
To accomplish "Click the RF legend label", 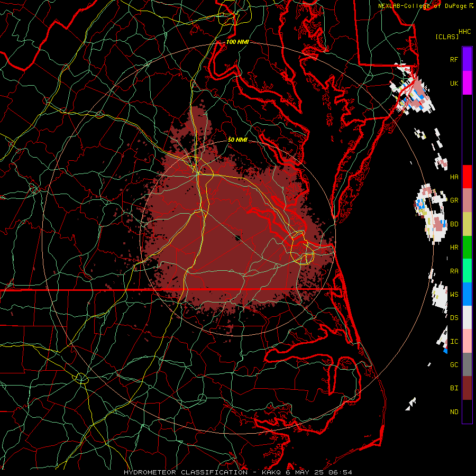I will (454, 59).
